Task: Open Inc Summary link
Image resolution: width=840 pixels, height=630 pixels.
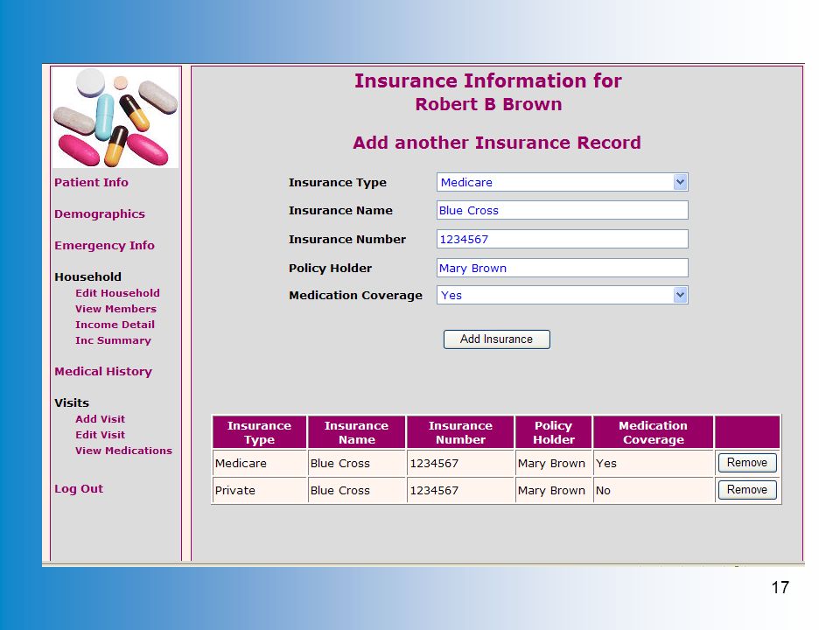Action: [x=113, y=340]
